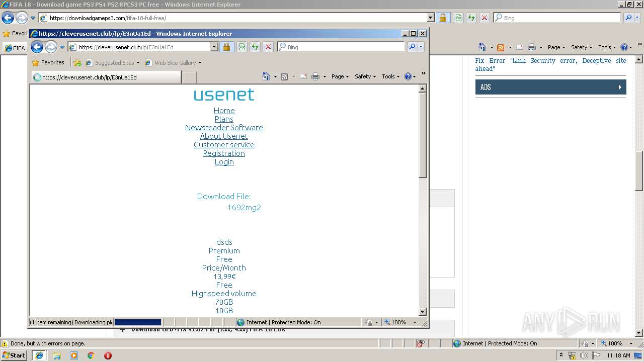
Task: Open the Plans link
Action: tap(224, 119)
